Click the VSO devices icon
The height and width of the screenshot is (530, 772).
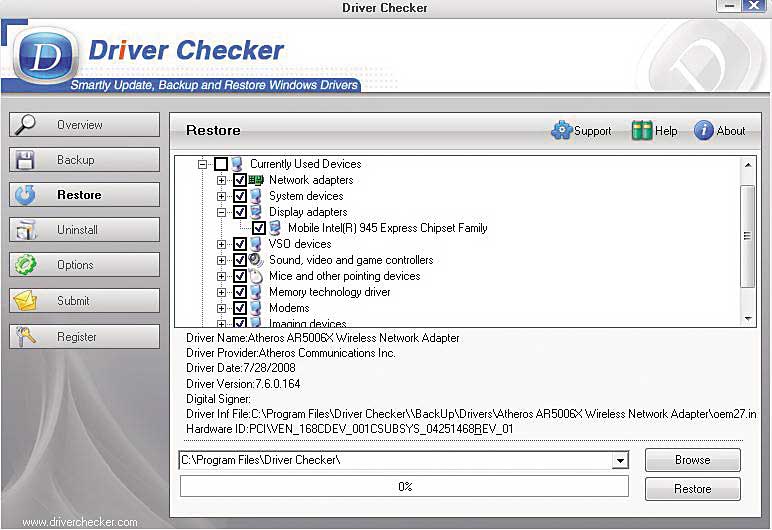click(x=256, y=244)
